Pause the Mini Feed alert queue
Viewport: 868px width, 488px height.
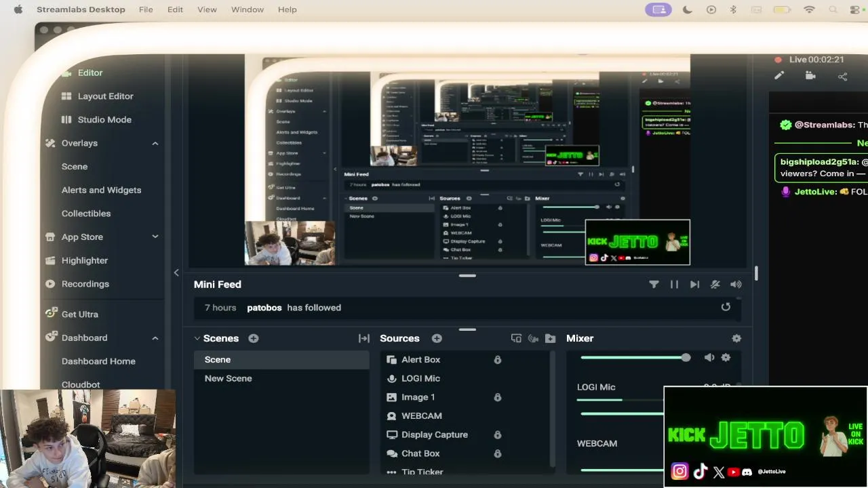674,285
